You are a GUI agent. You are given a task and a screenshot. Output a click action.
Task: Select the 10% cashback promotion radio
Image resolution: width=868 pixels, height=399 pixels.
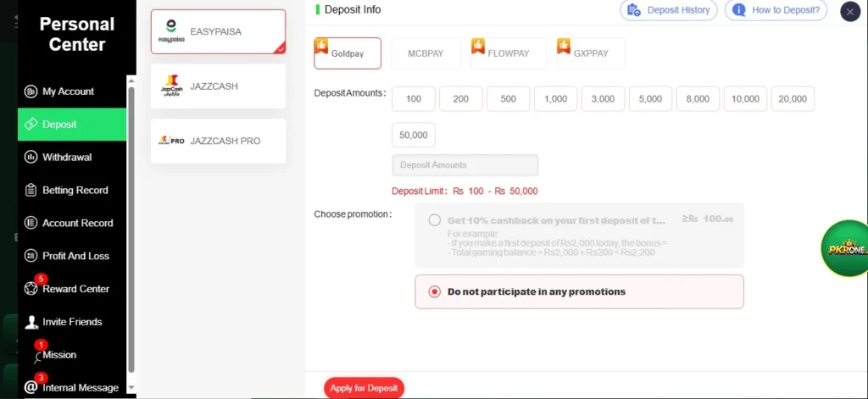tap(435, 220)
